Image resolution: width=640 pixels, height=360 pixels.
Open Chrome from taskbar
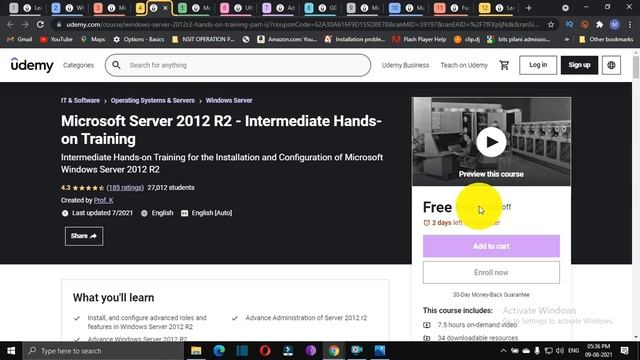[334, 351]
